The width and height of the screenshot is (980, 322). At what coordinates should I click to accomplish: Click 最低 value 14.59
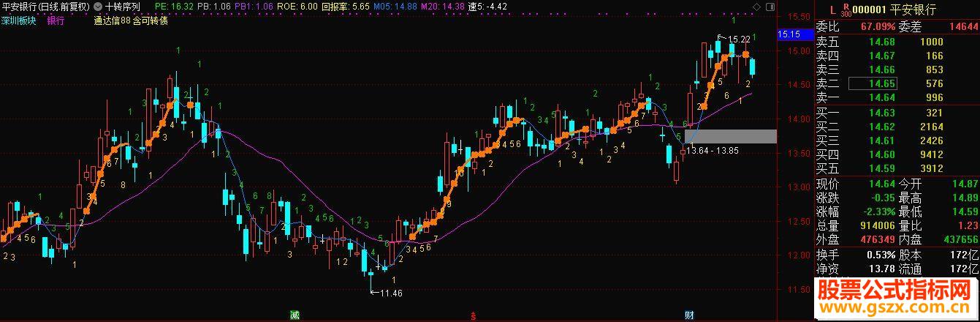click(x=965, y=211)
